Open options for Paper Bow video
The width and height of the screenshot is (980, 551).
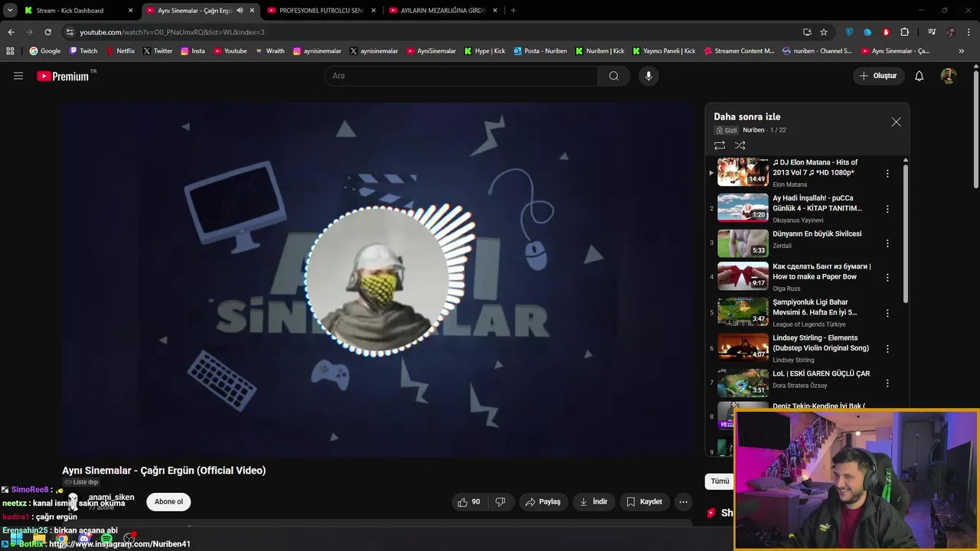pyautogui.click(x=887, y=278)
